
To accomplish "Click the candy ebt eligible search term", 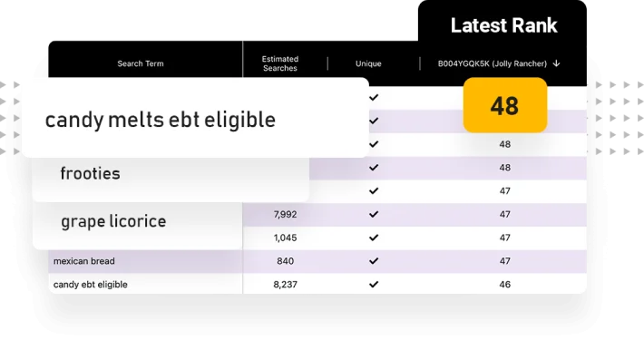I will (91, 285).
